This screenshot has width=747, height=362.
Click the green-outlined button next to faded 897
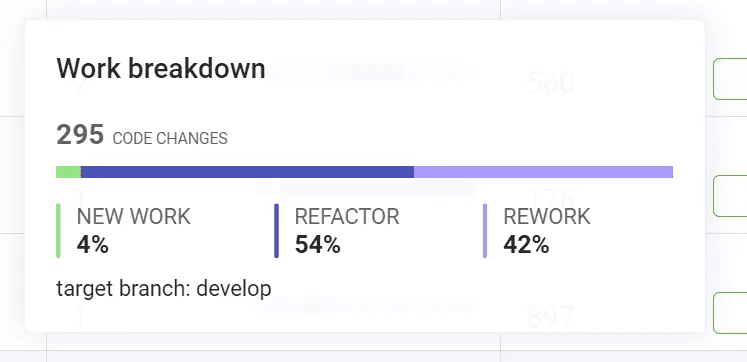click(730, 312)
